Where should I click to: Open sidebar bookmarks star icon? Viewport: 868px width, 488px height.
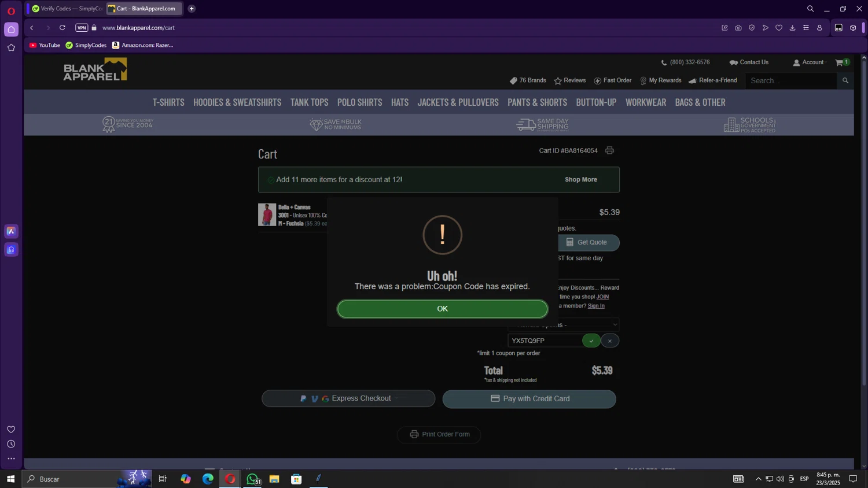coord(11,48)
